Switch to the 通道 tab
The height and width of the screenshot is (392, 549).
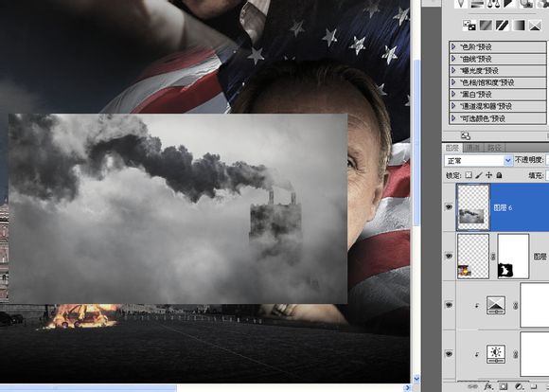tap(472, 148)
